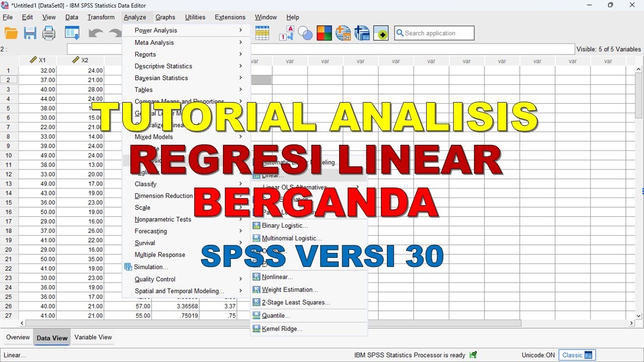
Task: Click the X2 value 35.00 in row 21
Action: [x=80, y=259]
